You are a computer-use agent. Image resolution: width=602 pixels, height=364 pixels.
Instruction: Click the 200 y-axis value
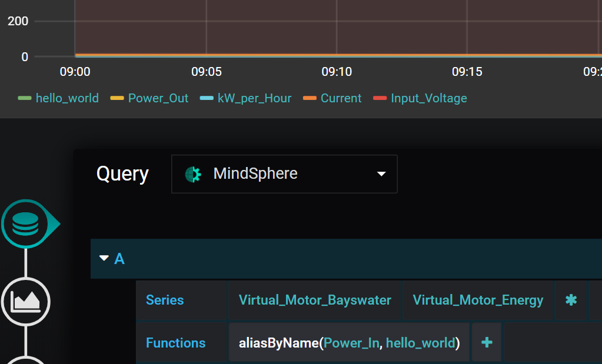[18, 21]
